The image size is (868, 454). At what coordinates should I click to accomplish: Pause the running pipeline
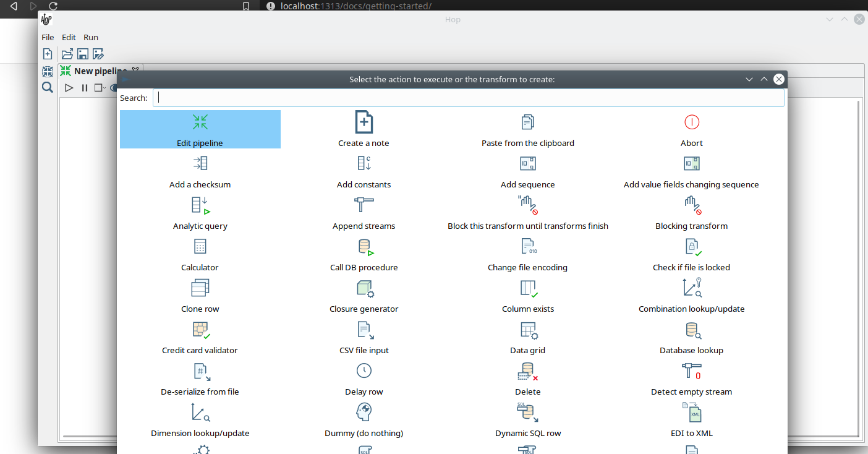tap(85, 88)
